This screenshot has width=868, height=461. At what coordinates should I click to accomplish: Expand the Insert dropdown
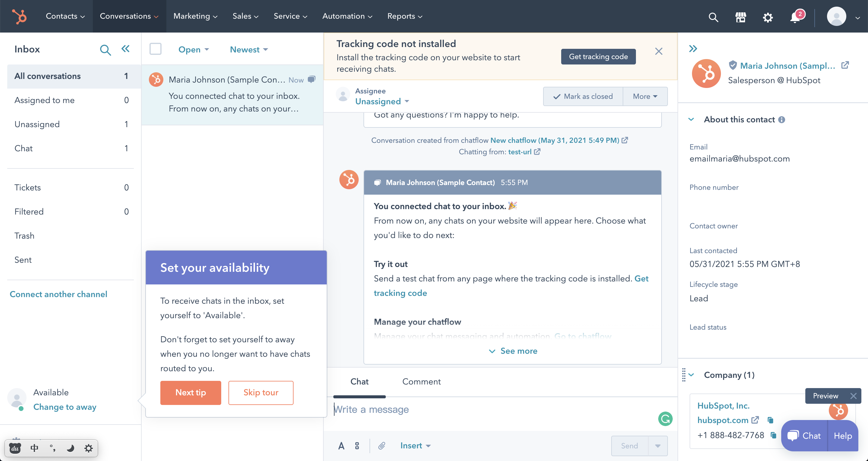coord(416,446)
